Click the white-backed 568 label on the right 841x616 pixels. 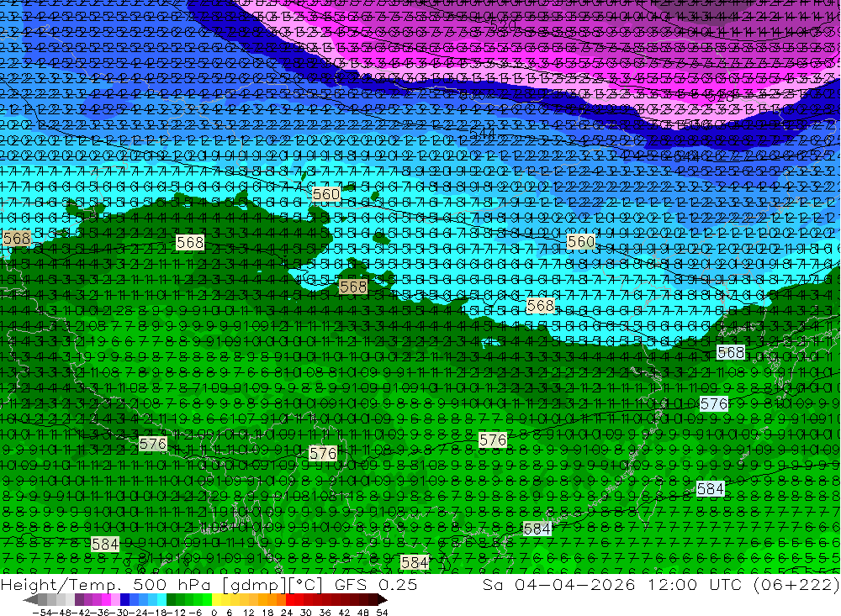click(731, 352)
